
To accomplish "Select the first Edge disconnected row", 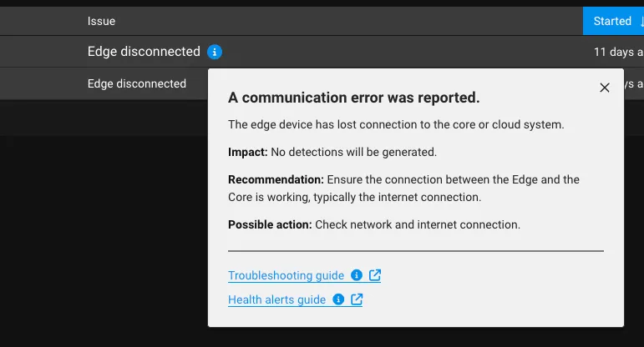I will 322,52.
